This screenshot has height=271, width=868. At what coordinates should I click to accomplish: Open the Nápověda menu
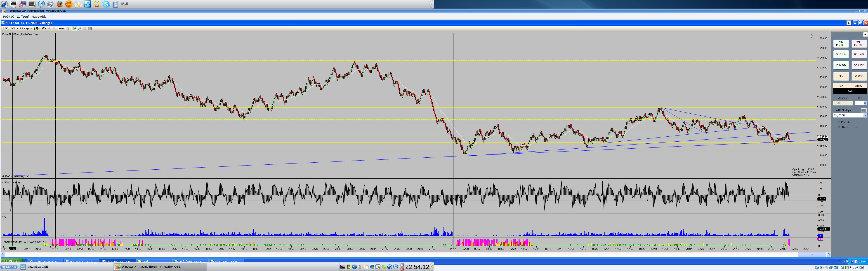click(39, 16)
